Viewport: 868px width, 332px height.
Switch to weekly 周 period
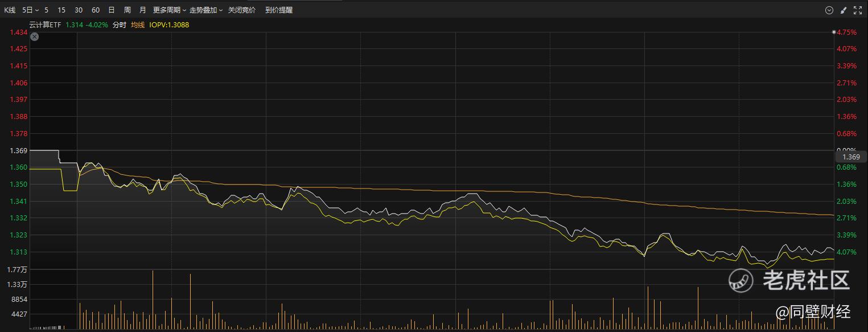[127, 10]
